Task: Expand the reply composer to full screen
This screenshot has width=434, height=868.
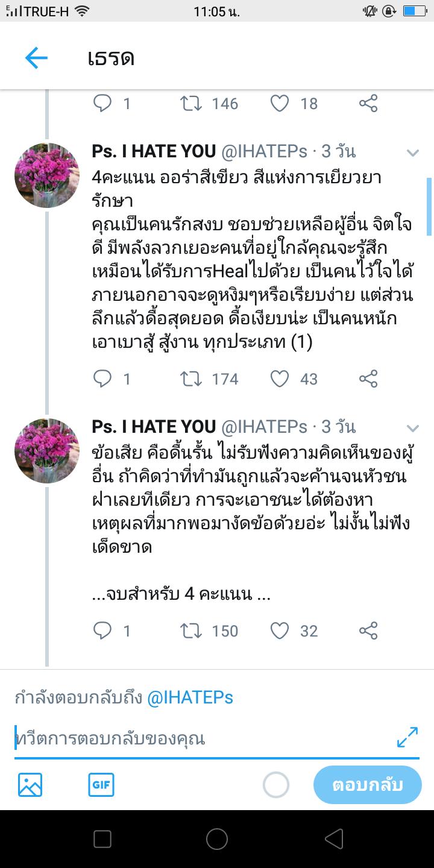Action: [407, 737]
